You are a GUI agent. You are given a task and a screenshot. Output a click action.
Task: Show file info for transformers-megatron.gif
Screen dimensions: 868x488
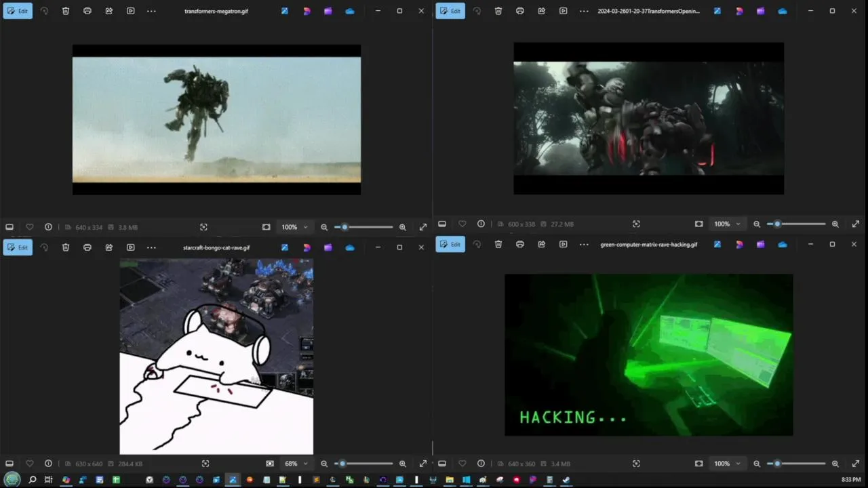coord(48,227)
